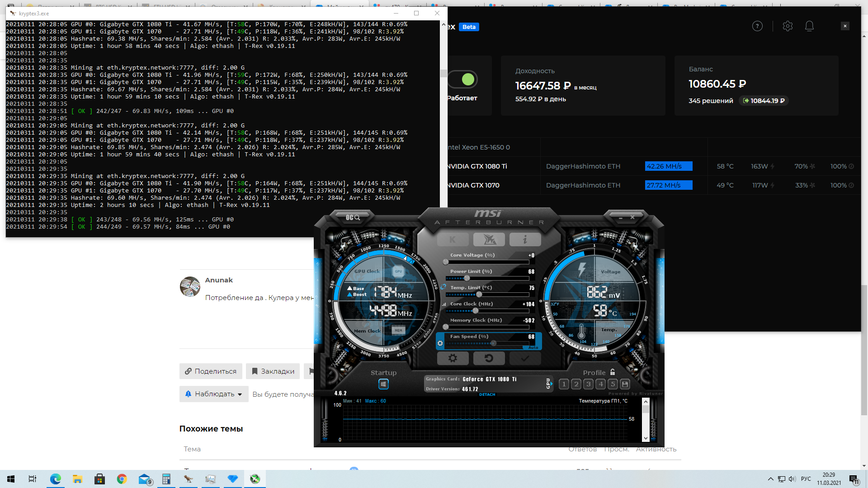
Task: Click 100% intensity for GTX 1070 row
Action: [842, 185]
